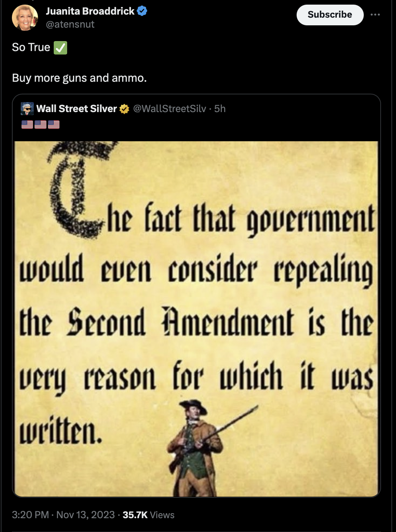
Task: Open the 3:20 PM Nov 13, 2023 timestamp
Action: point(63,515)
